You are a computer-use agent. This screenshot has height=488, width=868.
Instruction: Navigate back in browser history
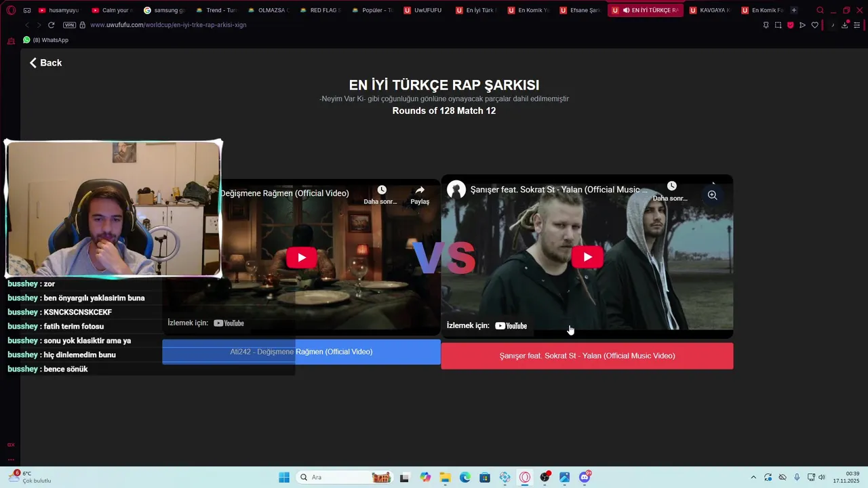[x=27, y=25]
